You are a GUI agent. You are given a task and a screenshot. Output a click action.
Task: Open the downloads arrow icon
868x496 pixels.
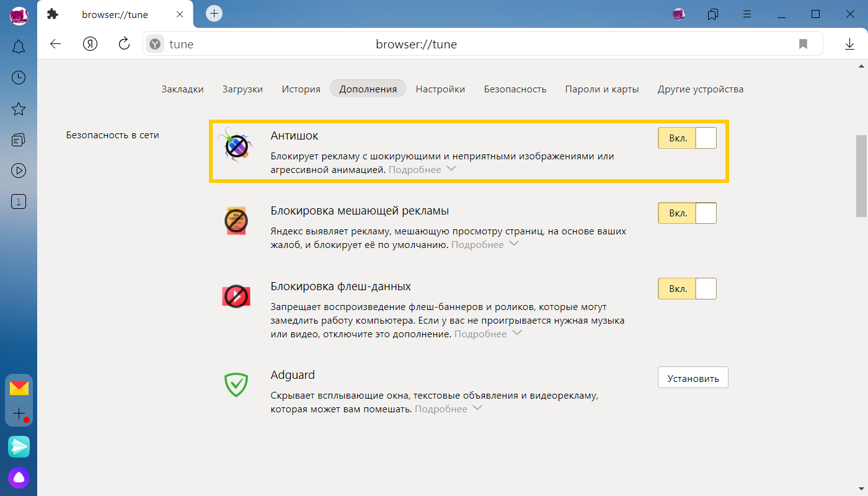[x=849, y=44]
